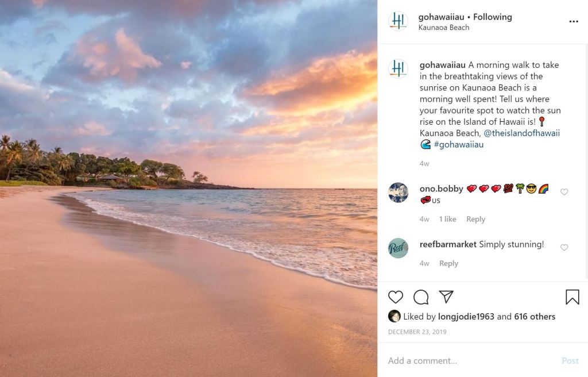Viewport: 588px width, 377px height.
Task: Open the Kaunaoa Beach location link
Action: [x=443, y=28]
